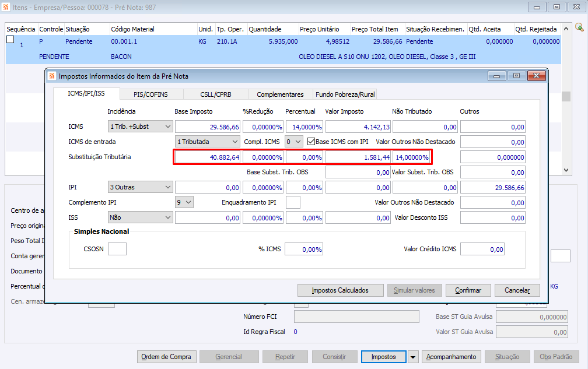Click the items grid scrollbar down arrow
Viewport: 588px width, 369px height.
(x=566, y=170)
